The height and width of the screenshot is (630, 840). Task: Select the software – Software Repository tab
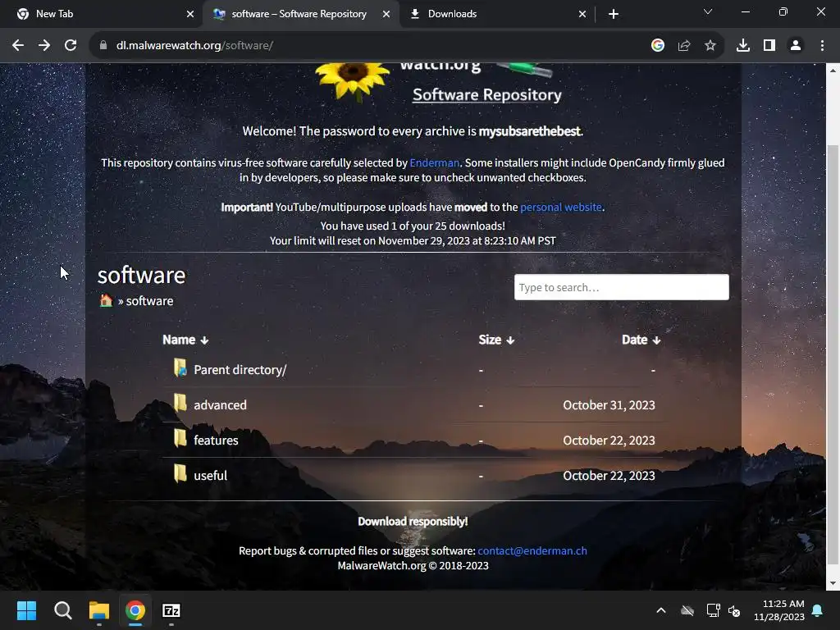299,14
